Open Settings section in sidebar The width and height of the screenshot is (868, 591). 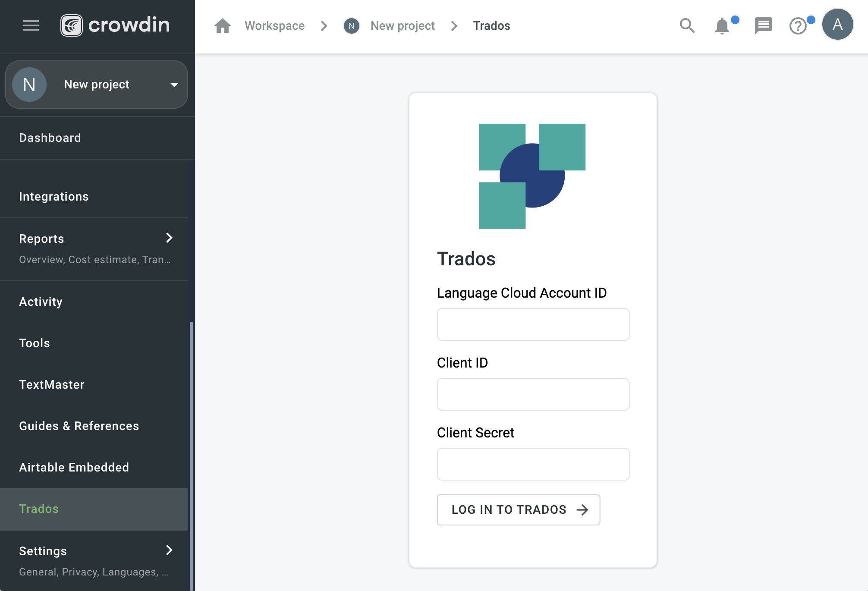94,561
